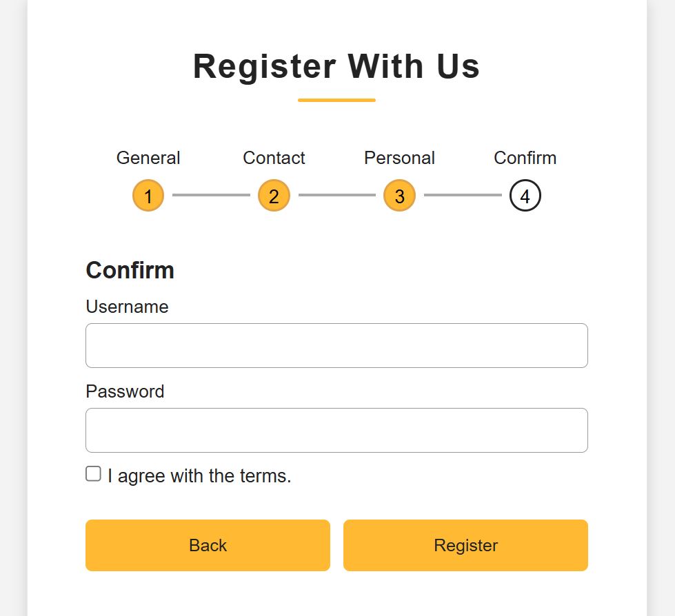This screenshot has width=675, height=616.
Task: Click into the Password field
Action: pos(336,430)
